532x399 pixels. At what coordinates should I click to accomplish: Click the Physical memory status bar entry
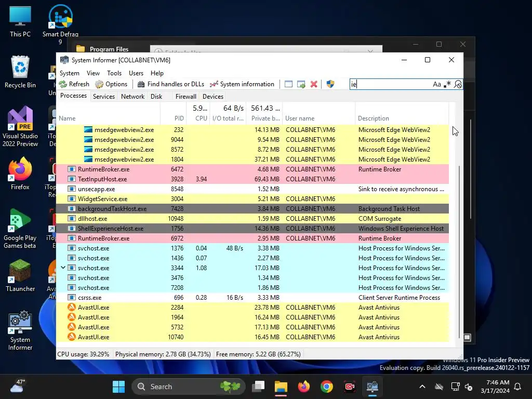163,354
